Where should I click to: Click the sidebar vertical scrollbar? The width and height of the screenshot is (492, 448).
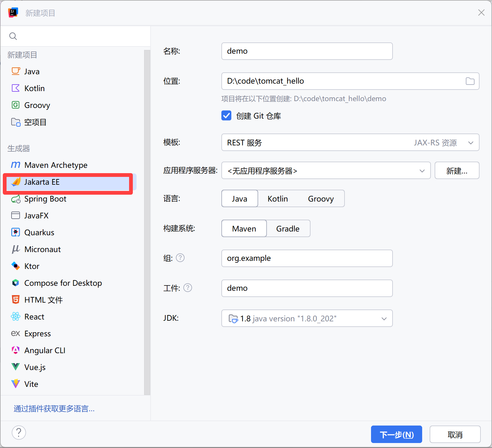[x=147, y=222]
